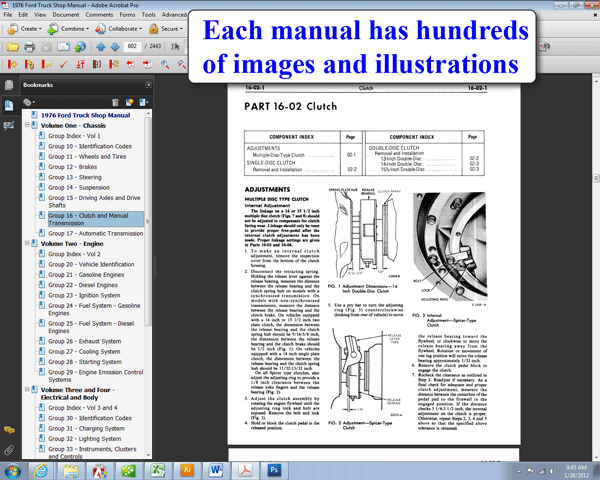
Task: Click the red bar with comment bubble icon
Action: tap(46, 64)
